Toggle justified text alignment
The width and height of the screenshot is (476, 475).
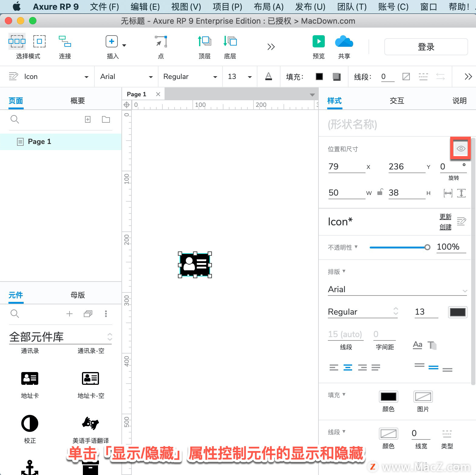(376, 367)
